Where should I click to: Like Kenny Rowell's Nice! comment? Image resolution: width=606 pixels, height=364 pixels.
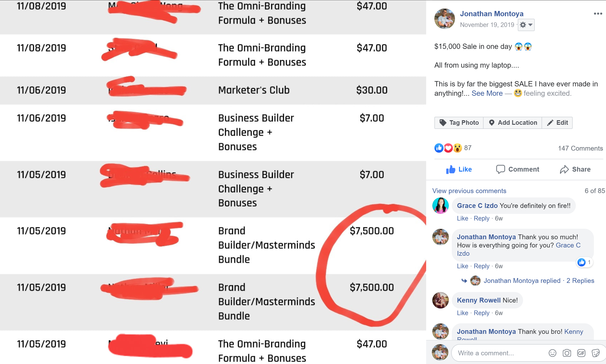click(462, 313)
